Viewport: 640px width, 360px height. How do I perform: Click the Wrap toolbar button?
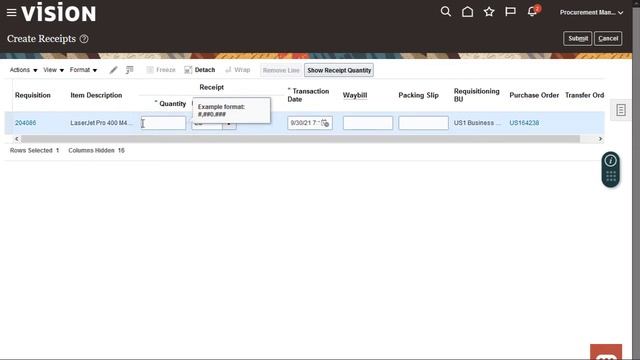pyautogui.click(x=238, y=70)
